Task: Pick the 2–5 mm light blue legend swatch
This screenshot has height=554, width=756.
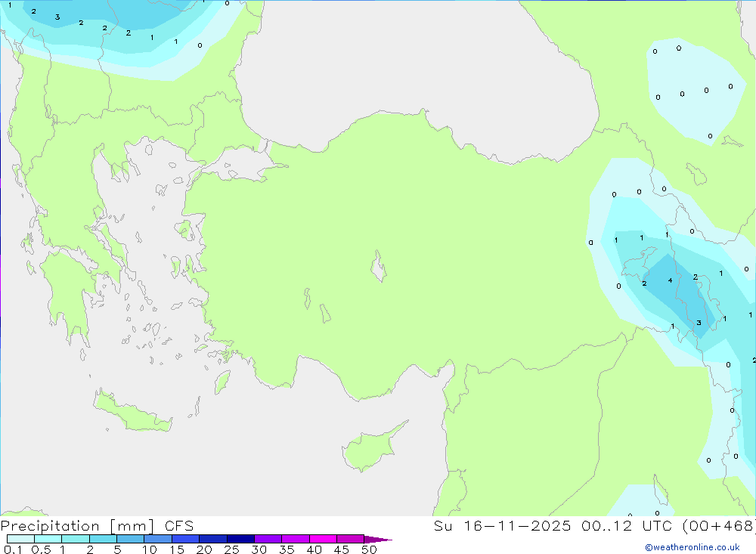Action: tap(103, 539)
